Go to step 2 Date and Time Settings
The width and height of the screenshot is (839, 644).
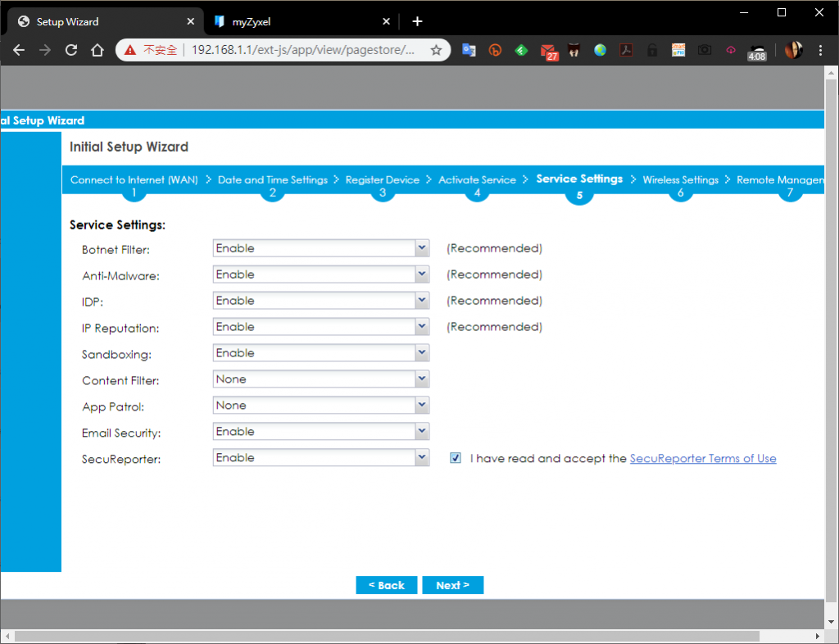pyautogui.click(x=272, y=185)
